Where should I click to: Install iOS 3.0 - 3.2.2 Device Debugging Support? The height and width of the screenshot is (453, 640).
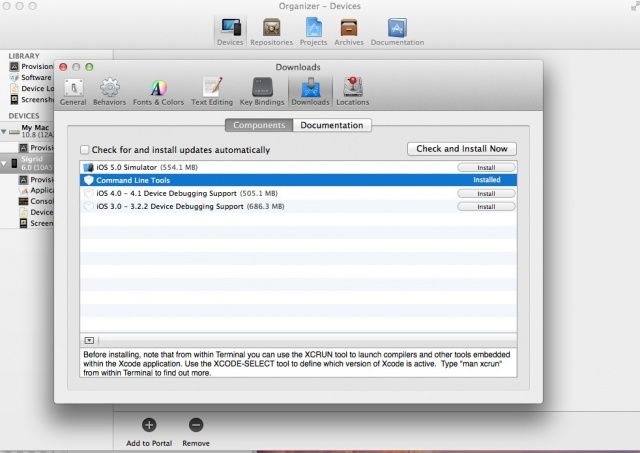[486, 207]
